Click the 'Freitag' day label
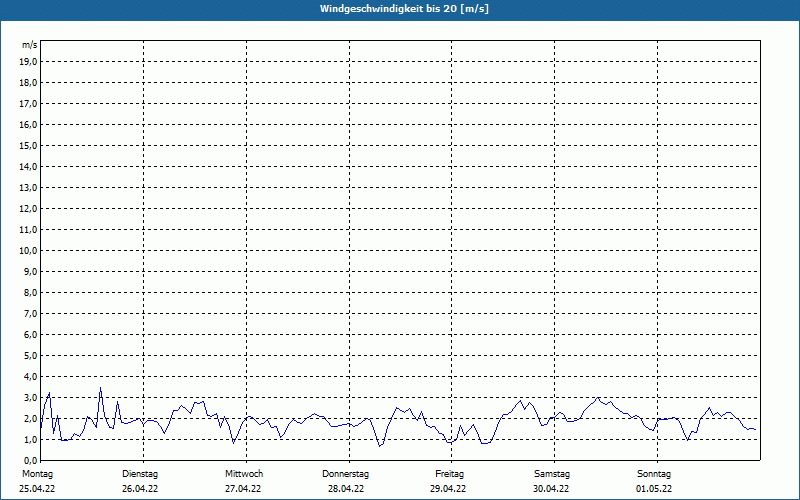This screenshot has height=500, width=800. pos(449,474)
